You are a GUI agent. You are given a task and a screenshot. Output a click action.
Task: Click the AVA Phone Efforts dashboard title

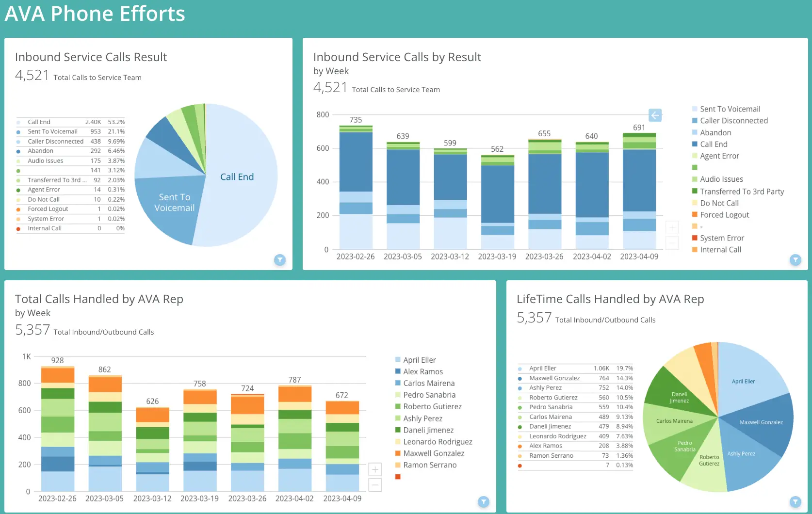click(95, 14)
